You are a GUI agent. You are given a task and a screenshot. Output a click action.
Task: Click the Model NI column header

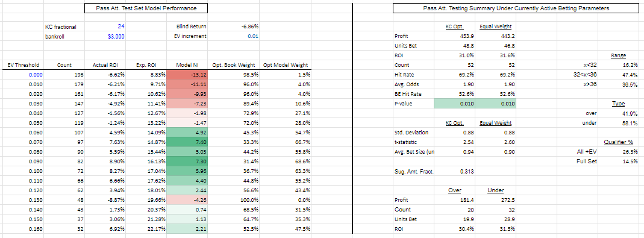coord(187,65)
